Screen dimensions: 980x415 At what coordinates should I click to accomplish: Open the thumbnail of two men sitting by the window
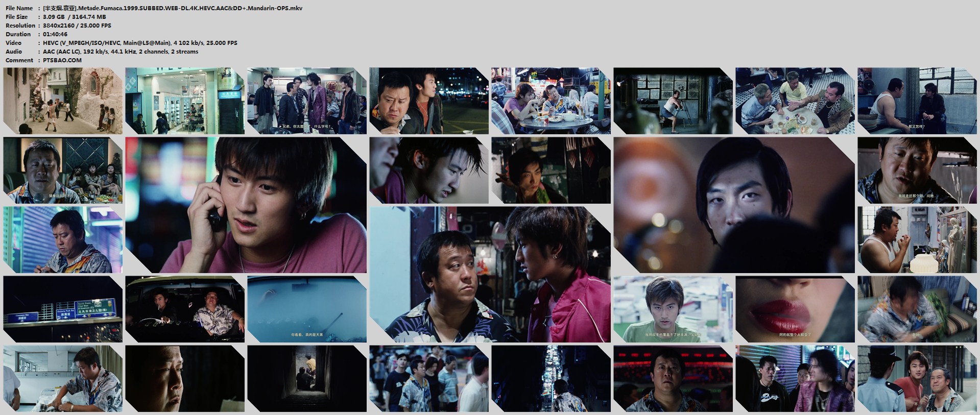(x=917, y=101)
